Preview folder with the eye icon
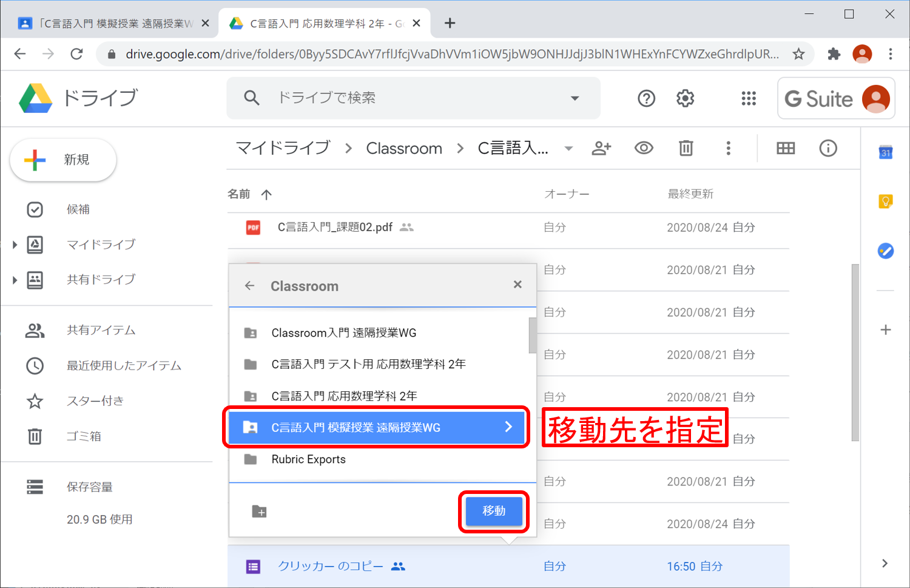This screenshot has width=910, height=588. coord(644,148)
